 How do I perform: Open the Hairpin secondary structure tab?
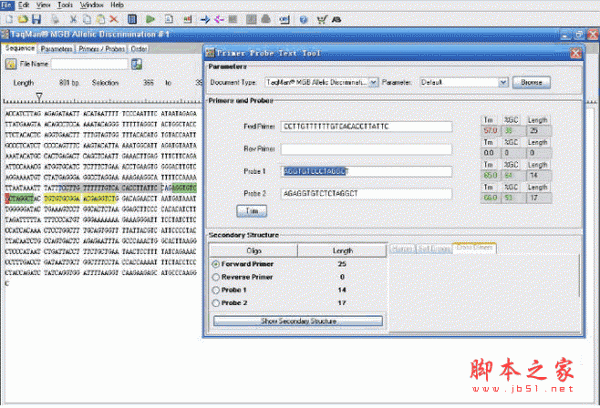(x=402, y=249)
